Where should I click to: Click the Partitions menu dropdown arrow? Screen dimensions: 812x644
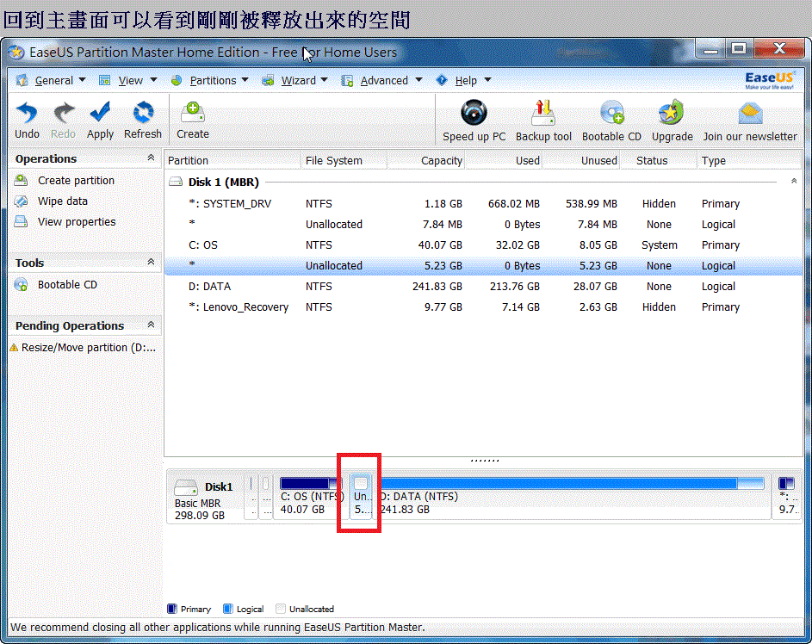point(245,80)
